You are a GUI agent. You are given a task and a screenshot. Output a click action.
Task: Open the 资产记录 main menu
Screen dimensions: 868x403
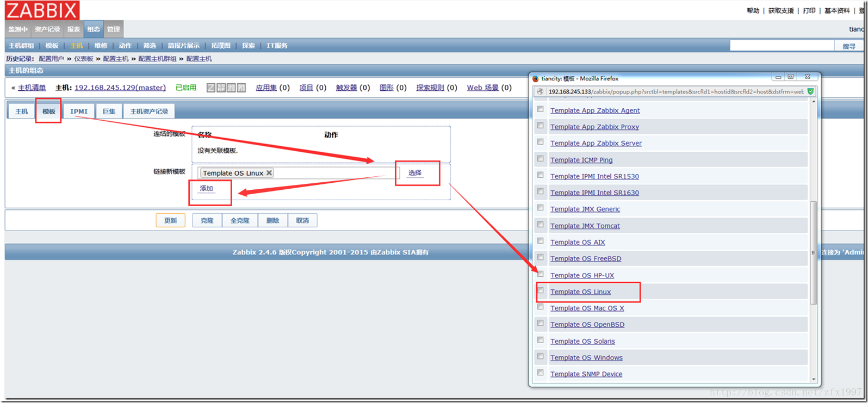47,29
